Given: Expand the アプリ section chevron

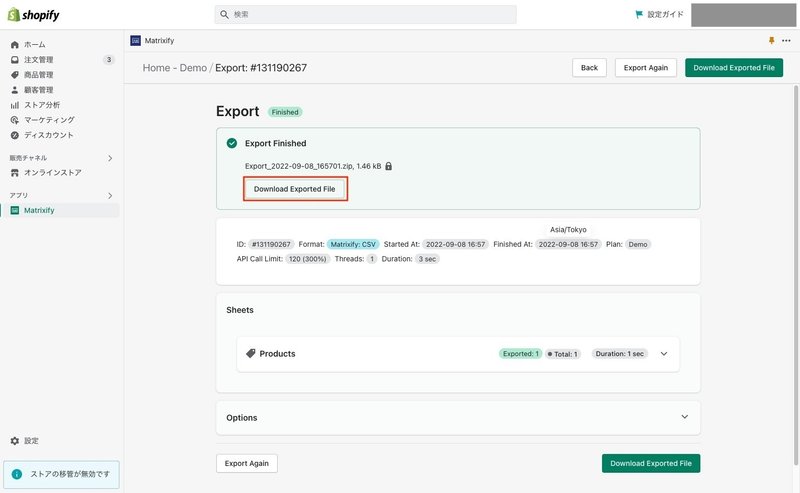Looking at the screenshot, I should (110, 196).
